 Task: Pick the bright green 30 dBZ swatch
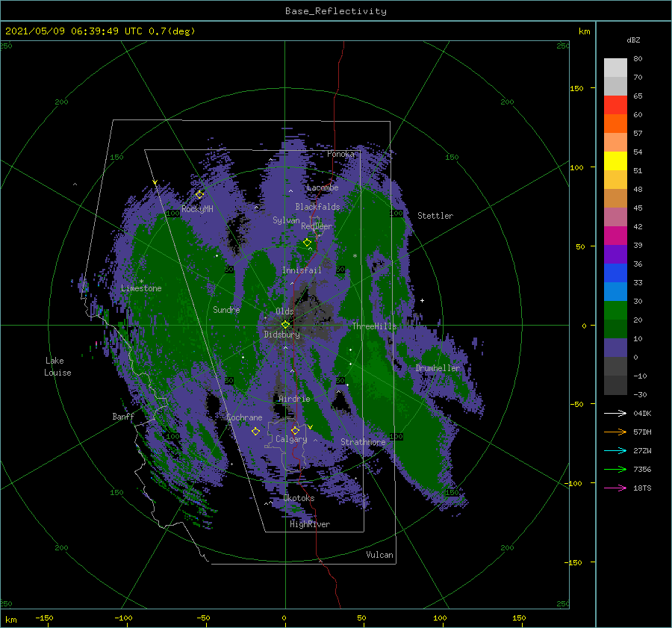(x=615, y=311)
